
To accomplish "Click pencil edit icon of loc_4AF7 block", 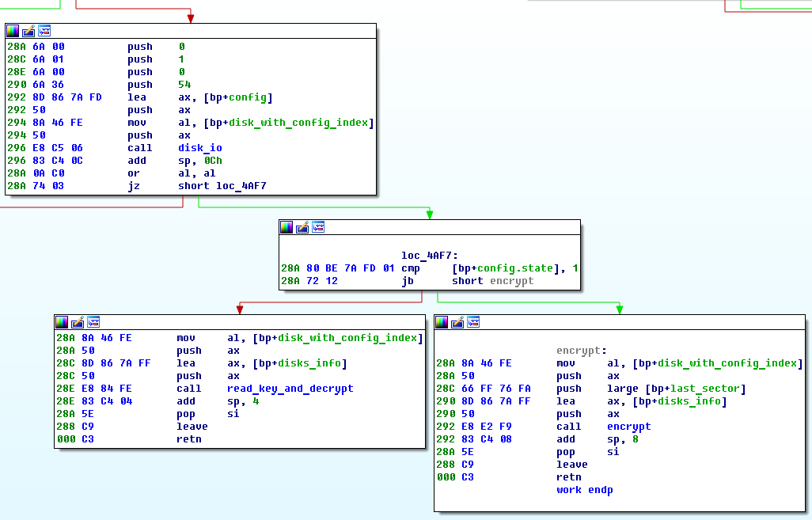I will tap(302, 227).
